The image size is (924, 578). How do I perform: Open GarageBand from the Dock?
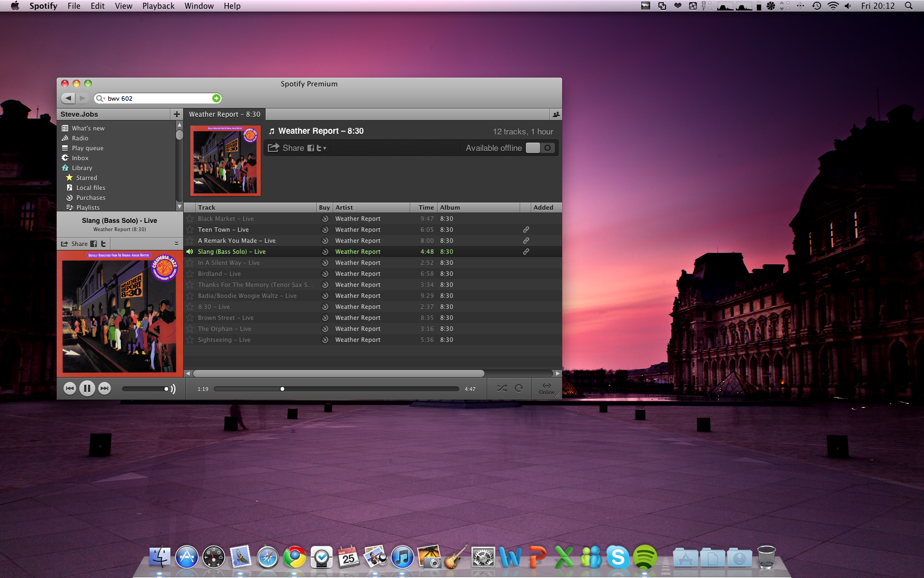pyautogui.click(x=457, y=557)
